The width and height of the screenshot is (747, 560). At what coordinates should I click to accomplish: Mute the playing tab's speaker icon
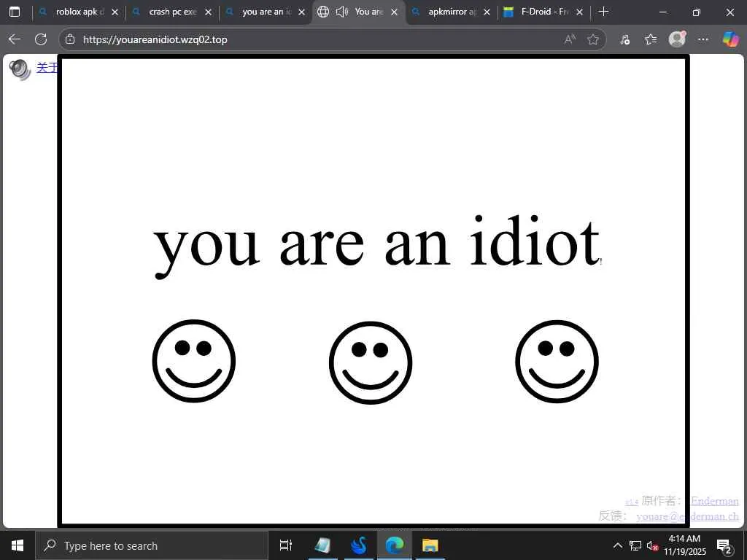click(341, 12)
